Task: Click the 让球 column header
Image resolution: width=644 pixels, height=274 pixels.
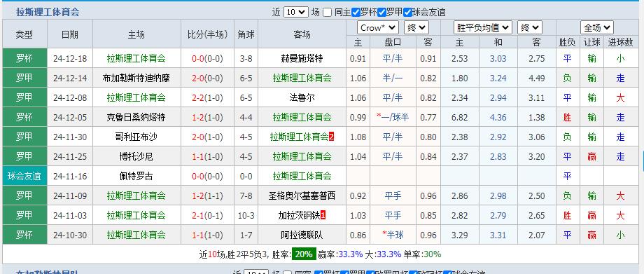Action: (x=591, y=42)
